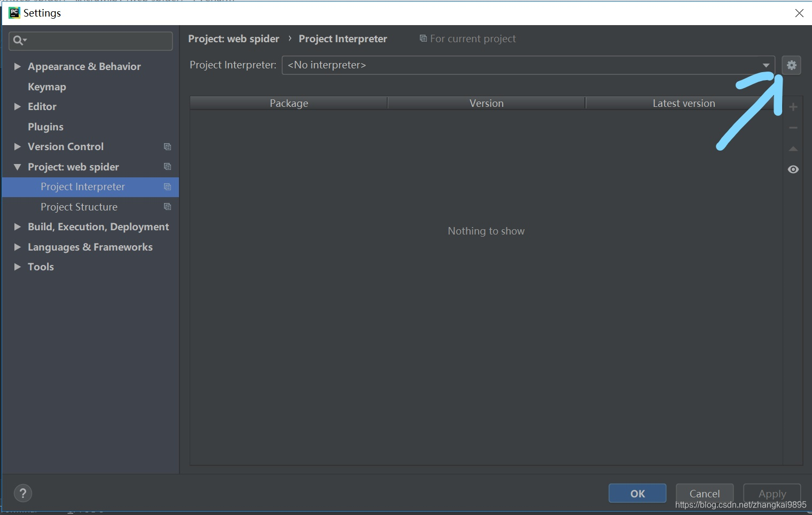This screenshot has height=515, width=812.
Task: Expand the Editor section arrow
Action: [x=17, y=106]
